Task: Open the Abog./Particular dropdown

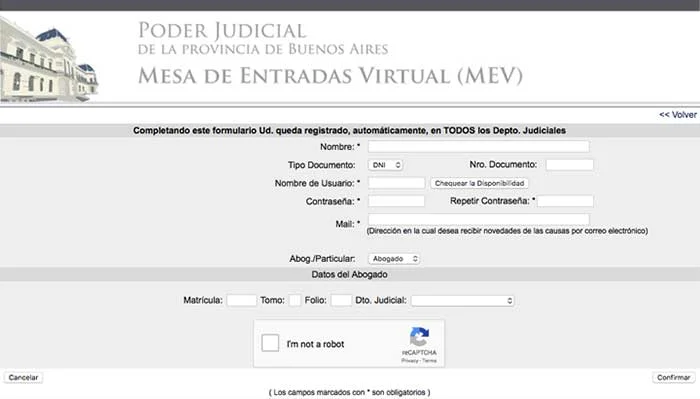Action: pyautogui.click(x=394, y=258)
